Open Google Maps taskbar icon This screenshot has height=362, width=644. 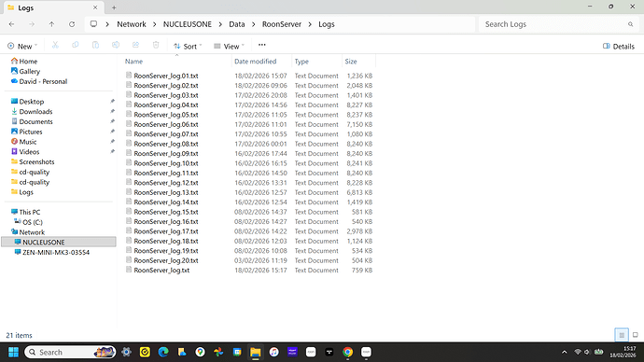[x=200, y=352]
